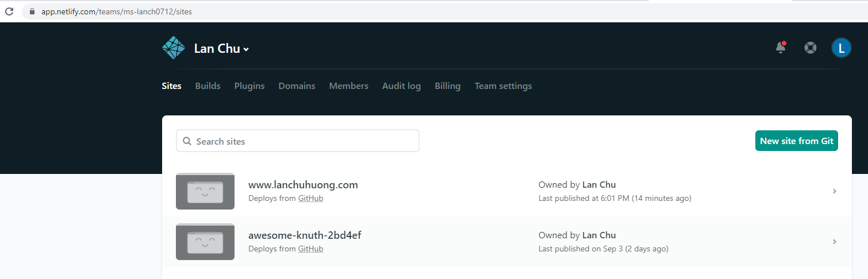868x279 pixels.
Task: Open Team settings tab
Action: click(503, 86)
